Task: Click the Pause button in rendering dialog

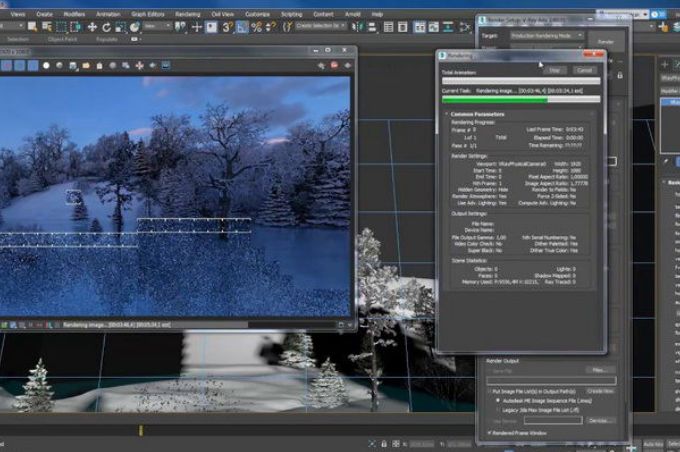Action: point(555,70)
